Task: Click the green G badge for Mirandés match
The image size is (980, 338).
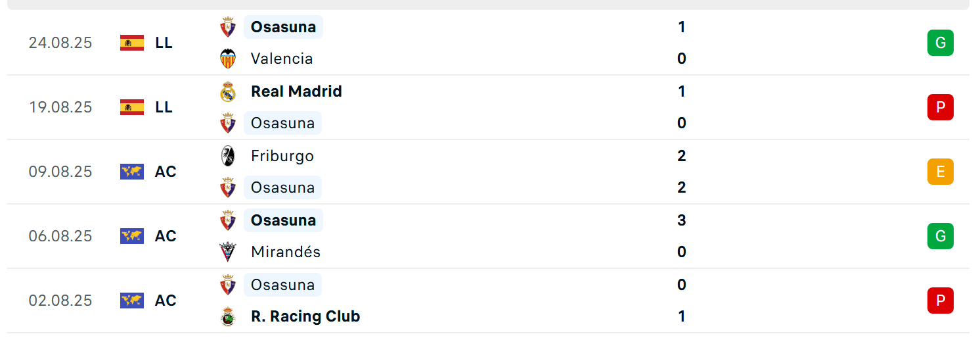Action: [940, 236]
